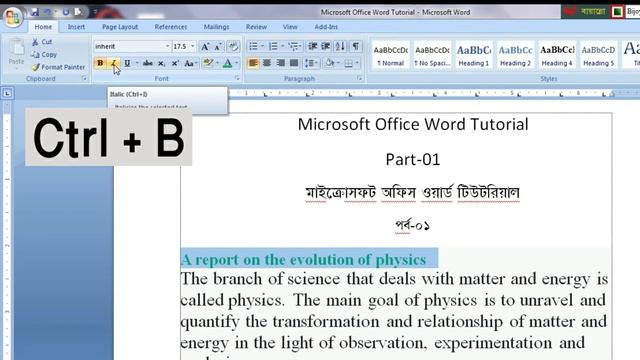Show paragraph marks
The height and width of the screenshot is (360, 640).
click(x=356, y=46)
